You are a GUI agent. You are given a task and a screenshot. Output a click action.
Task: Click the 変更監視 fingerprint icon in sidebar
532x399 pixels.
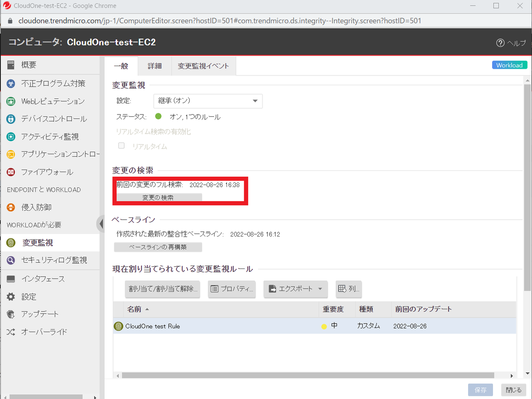[11, 243]
